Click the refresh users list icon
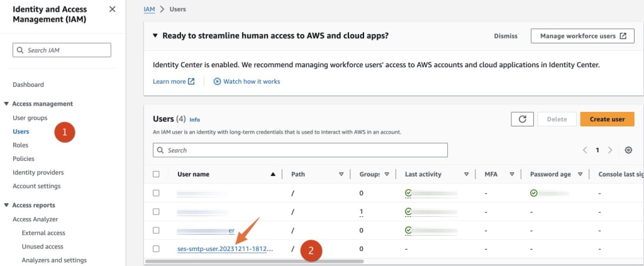The height and width of the screenshot is (266, 644). click(522, 119)
